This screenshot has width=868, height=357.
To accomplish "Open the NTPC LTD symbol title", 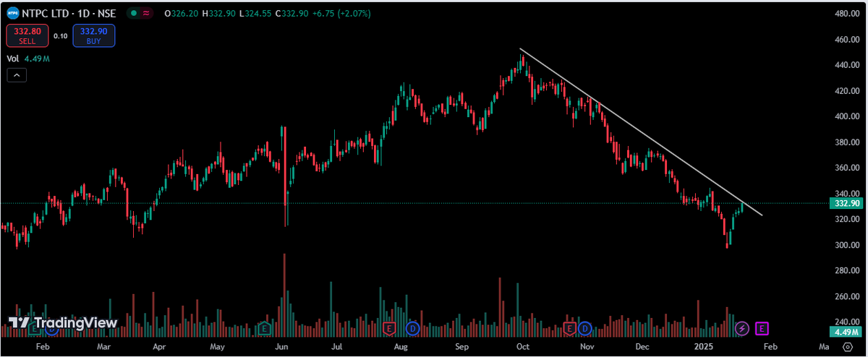I will pyautogui.click(x=70, y=13).
